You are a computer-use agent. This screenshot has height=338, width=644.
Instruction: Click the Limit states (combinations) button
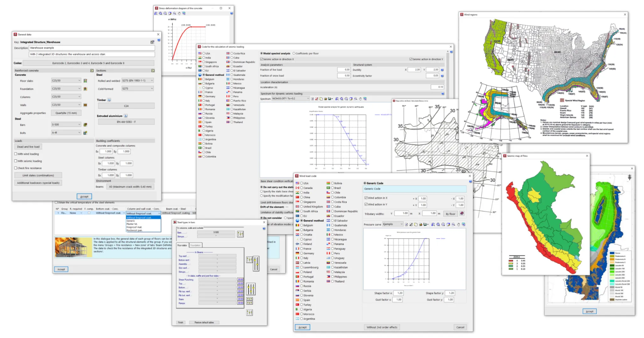click(x=38, y=176)
